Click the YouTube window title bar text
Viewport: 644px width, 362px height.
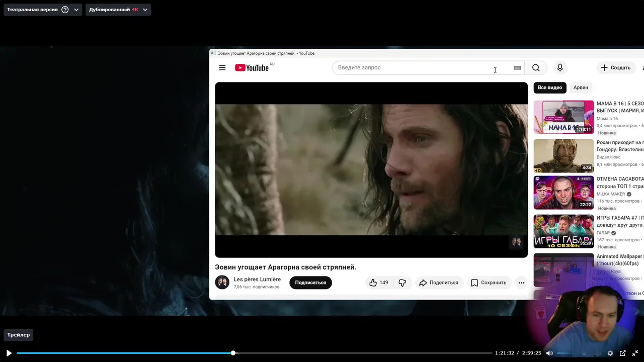point(266,53)
